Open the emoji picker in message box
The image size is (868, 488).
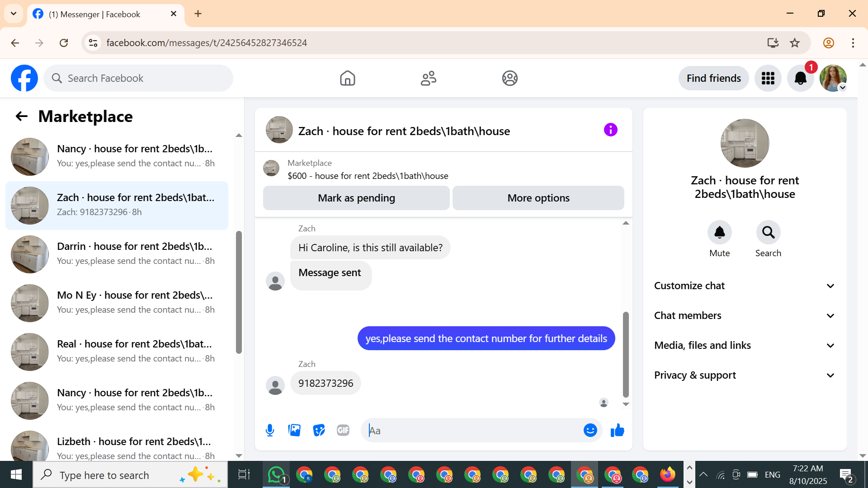coord(590,430)
